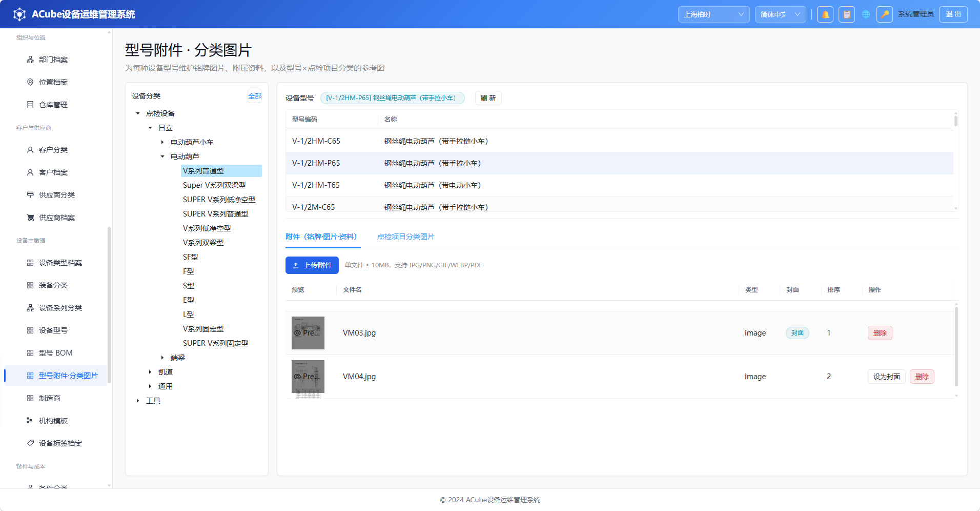Open the 上海柏时 organization dropdown

pos(713,14)
